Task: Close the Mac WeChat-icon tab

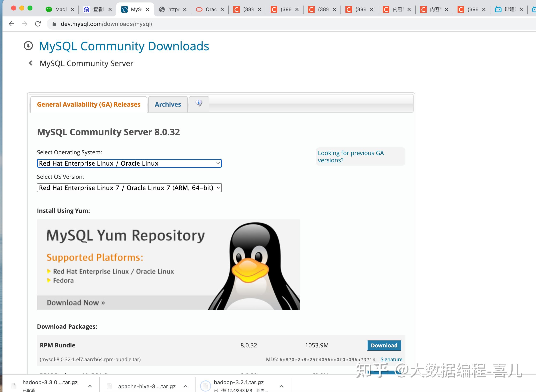Action: (72, 9)
